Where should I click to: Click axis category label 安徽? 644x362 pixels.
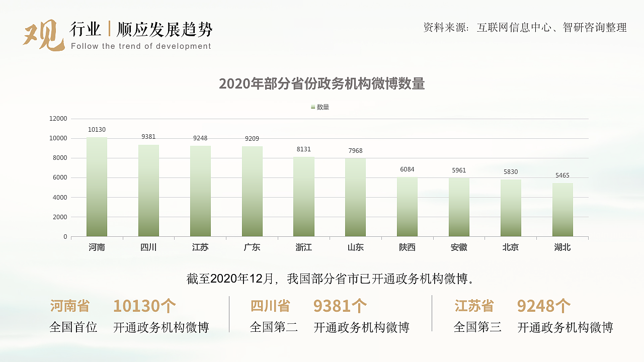(459, 247)
